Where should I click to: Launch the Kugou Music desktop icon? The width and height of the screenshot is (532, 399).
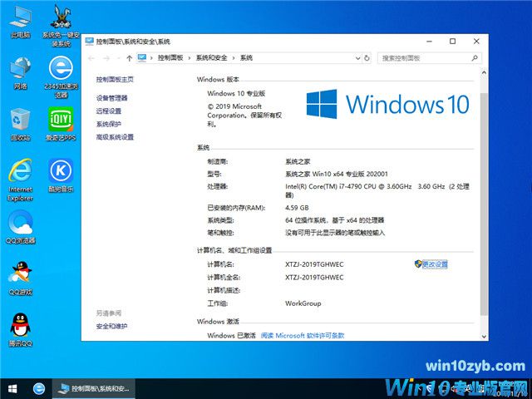pyautogui.click(x=61, y=175)
